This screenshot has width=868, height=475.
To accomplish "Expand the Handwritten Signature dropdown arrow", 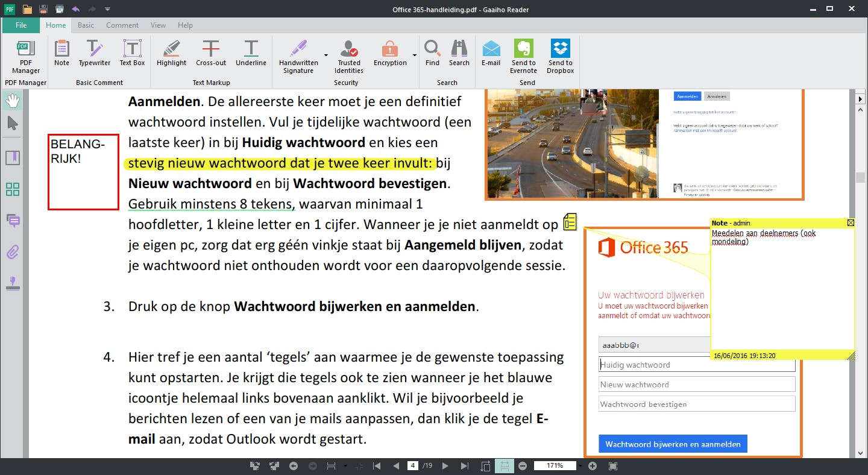I will click(x=326, y=55).
